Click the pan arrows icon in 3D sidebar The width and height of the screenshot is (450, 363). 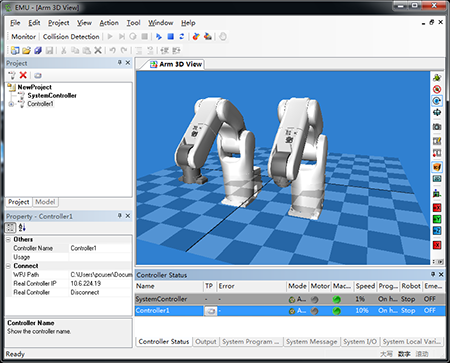pos(437,113)
